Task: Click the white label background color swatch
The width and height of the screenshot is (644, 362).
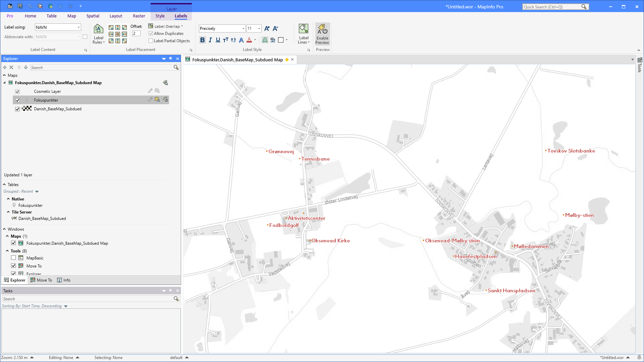Action: click(x=281, y=40)
